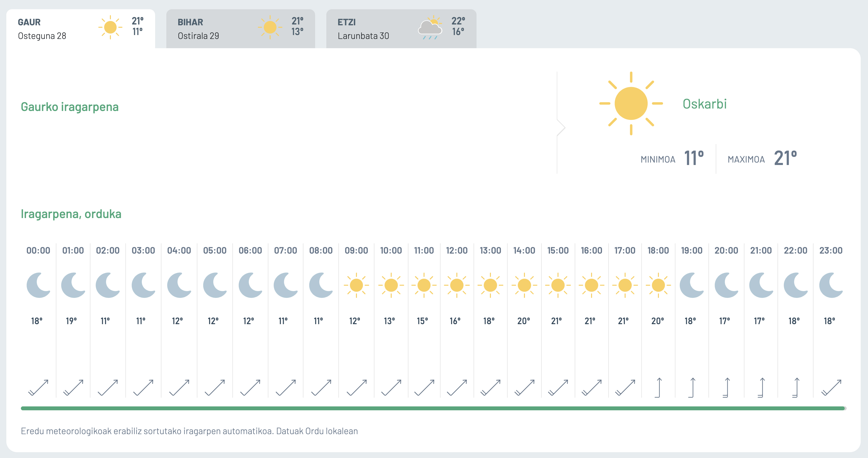Click the MINIMOA 11° value

tap(694, 158)
